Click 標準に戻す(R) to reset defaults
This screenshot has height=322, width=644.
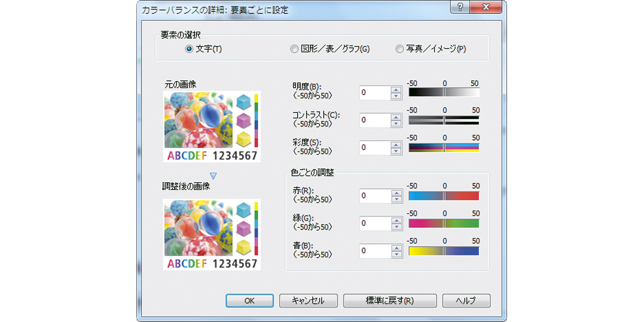point(390,301)
